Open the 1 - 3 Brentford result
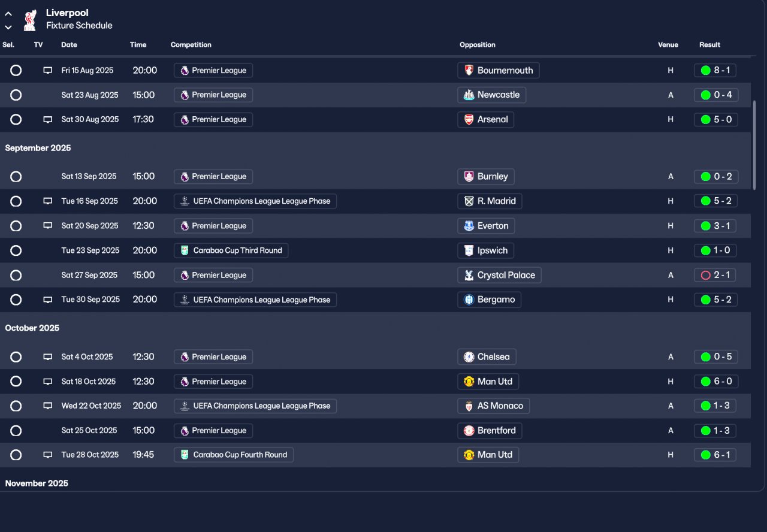 point(715,431)
